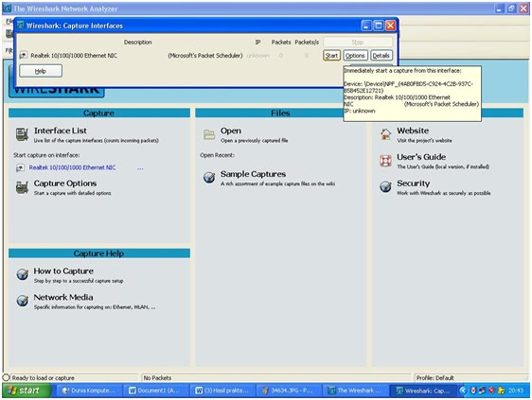Screen dimensions: 532x400
Task: Click Help in Capture Interfaces dialog
Action: 41,71
